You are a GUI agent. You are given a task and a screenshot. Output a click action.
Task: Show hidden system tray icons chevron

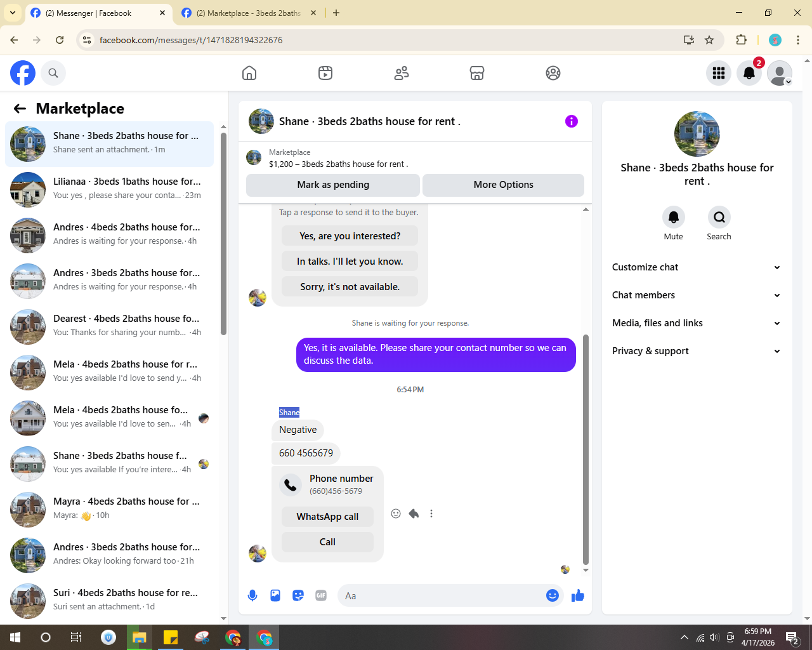coord(684,637)
